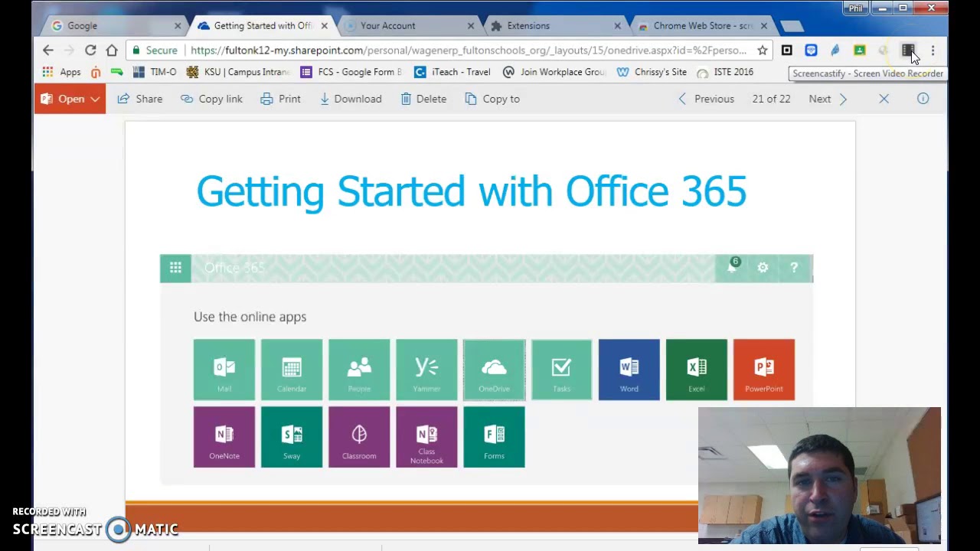Open the Class Notebook tile
The width and height of the screenshot is (980, 551).
[x=426, y=437]
